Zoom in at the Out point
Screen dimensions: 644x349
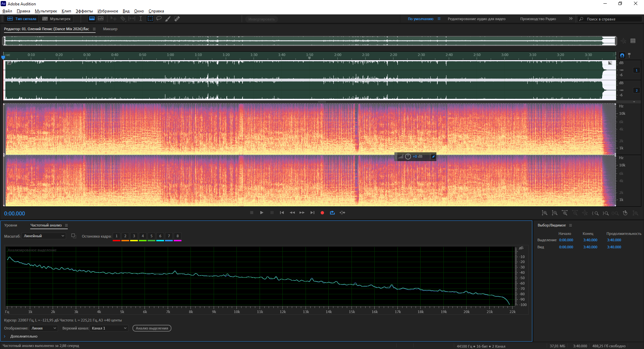[605, 213]
